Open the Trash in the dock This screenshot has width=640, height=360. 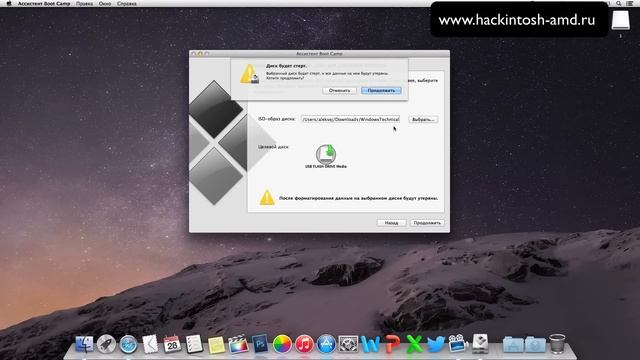click(x=557, y=344)
